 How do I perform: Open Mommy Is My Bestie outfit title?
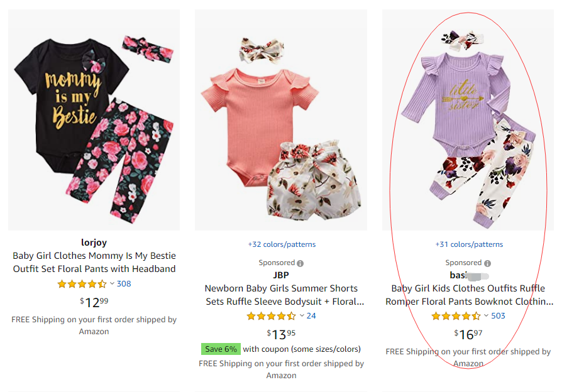click(94, 263)
